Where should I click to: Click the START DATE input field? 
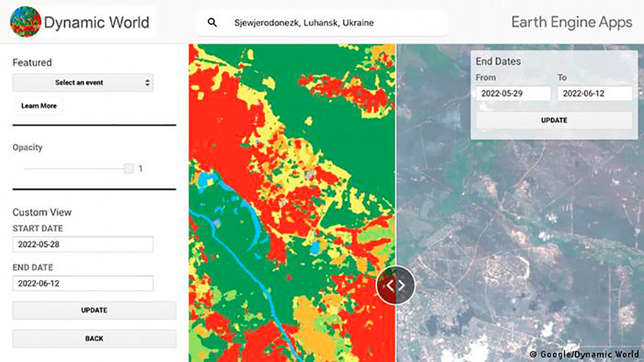click(x=83, y=245)
